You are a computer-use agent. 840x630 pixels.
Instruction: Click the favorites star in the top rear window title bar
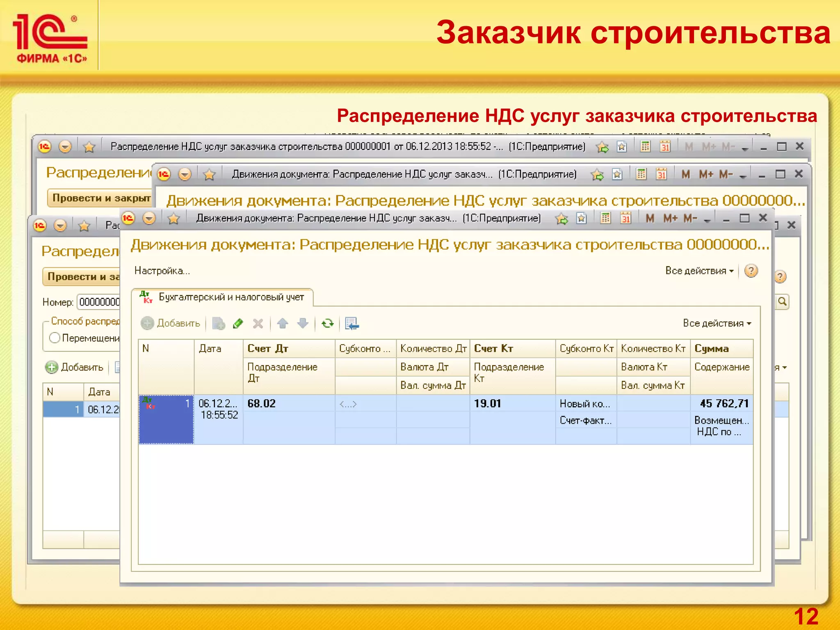tap(89, 147)
